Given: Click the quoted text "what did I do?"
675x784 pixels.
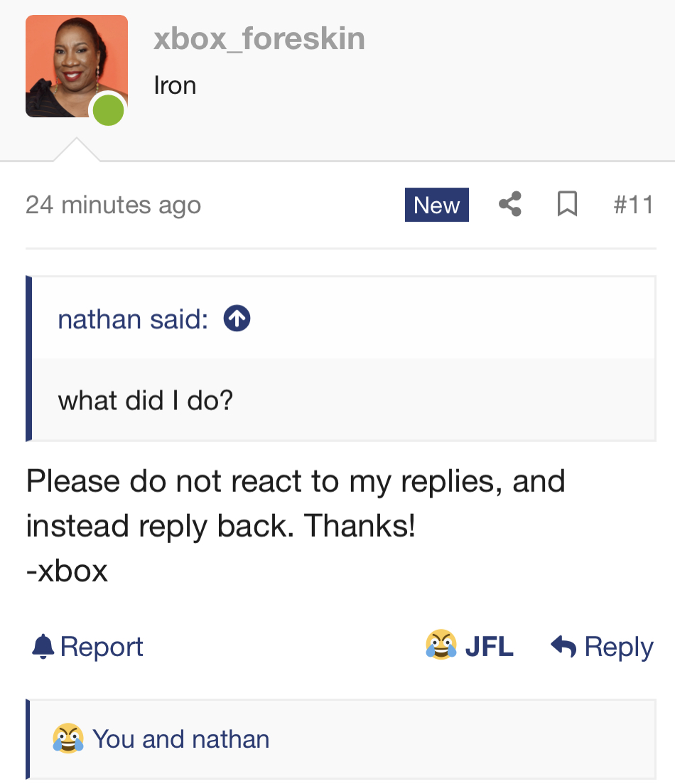Looking at the screenshot, I should tap(146, 401).
